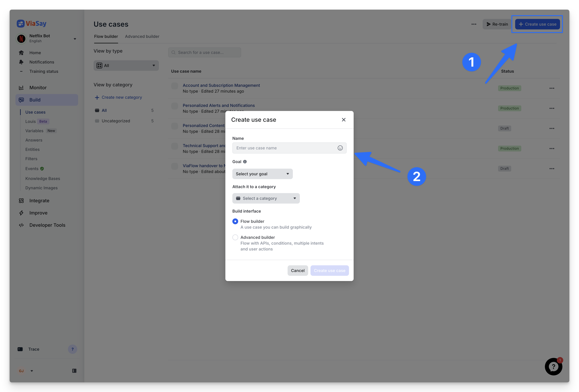This screenshot has width=579, height=392.
Task: Open the Select a category dropdown
Action: pos(266,198)
